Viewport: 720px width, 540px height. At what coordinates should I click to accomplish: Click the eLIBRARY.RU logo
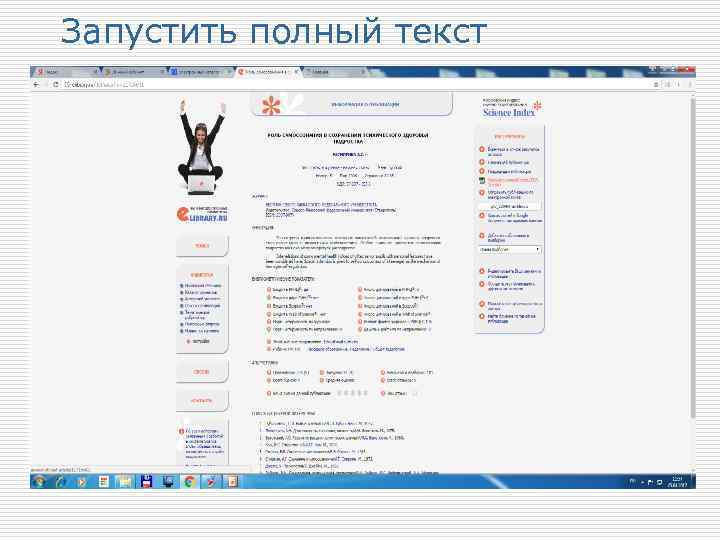202,214
